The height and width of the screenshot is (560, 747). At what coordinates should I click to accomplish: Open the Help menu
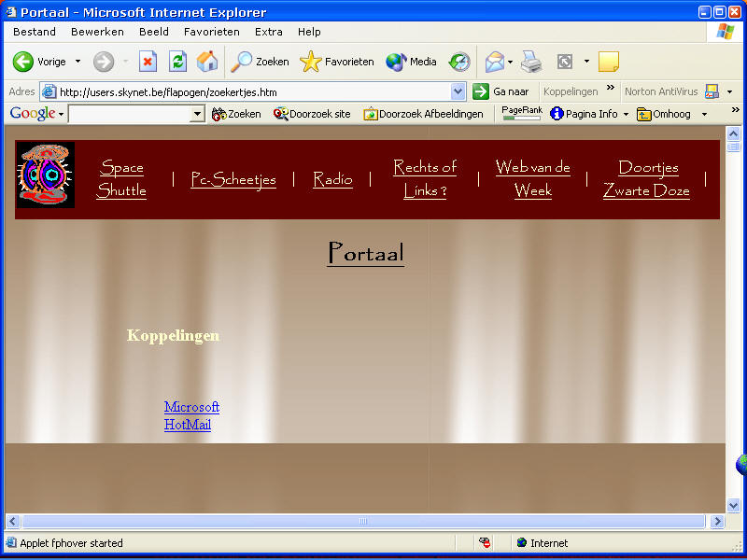309,32
